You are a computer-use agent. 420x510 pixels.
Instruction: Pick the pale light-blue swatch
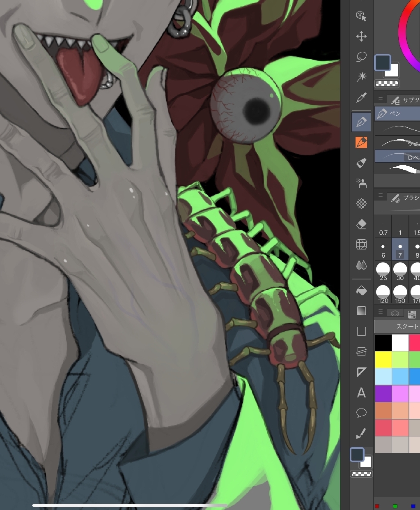pos(383,376)
